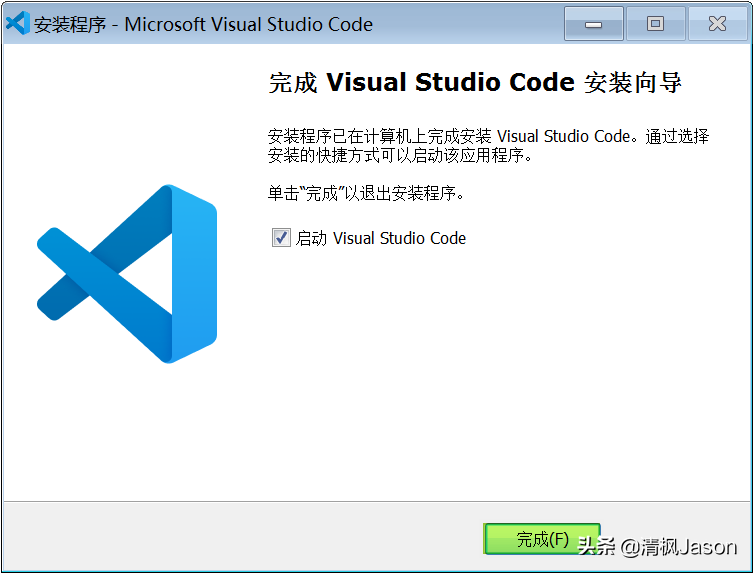754x573 pixels.
Task: Click the VS Code icon in title bar
Action: click(x=18, y=24)
